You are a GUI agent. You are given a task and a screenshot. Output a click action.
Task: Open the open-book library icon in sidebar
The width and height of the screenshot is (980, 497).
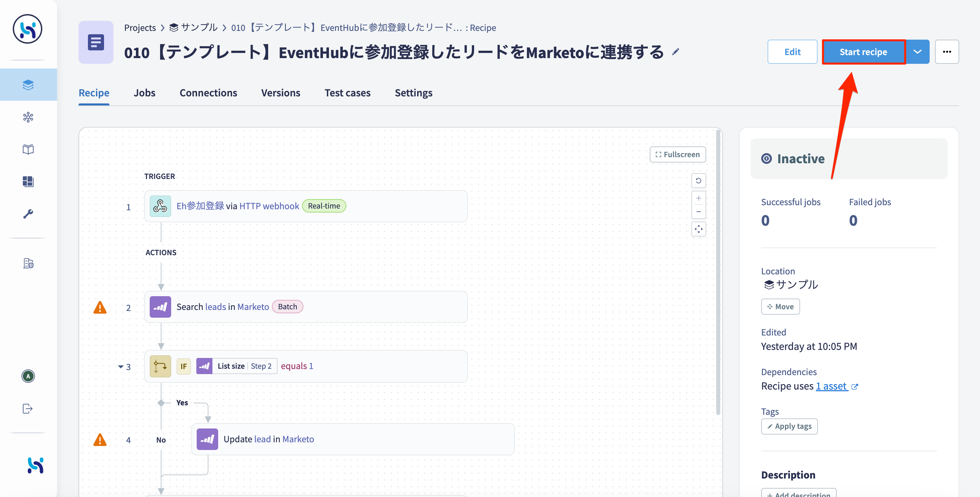(x=28, y=149)
